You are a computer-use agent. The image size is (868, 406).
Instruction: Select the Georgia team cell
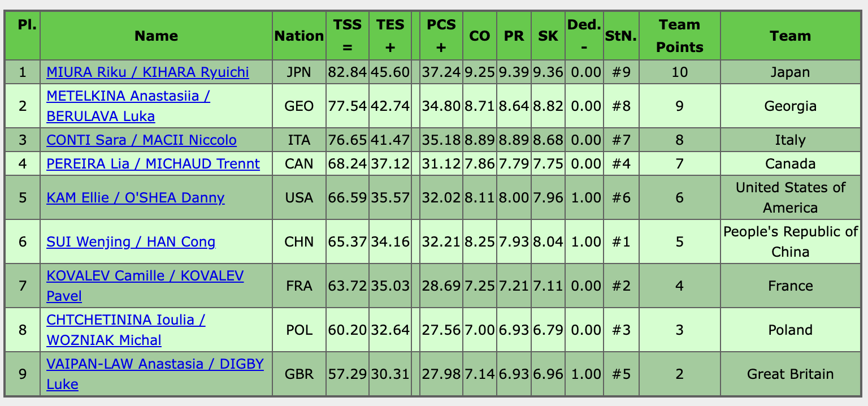tap(790, 106)
